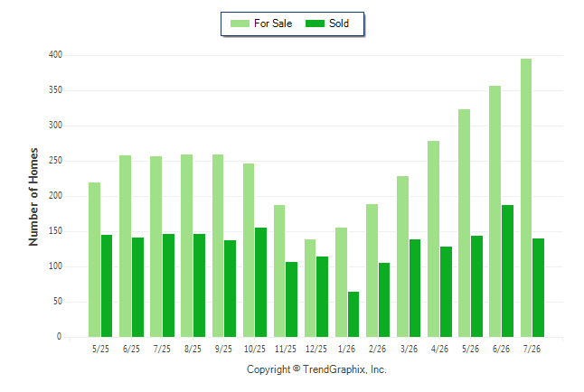The height and width of the screenshot is (392, 584).
Task: Click the 3/26 x-axis label
Action: pos(409,349)
